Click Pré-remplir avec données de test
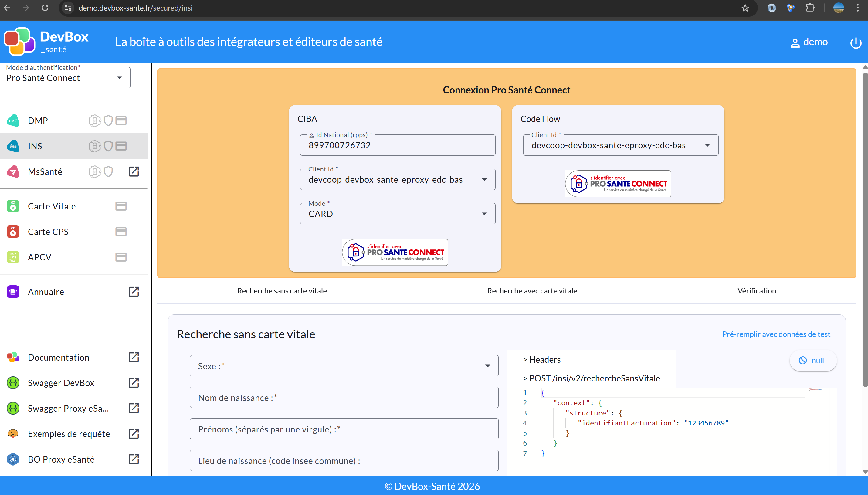 click(776, 334)
